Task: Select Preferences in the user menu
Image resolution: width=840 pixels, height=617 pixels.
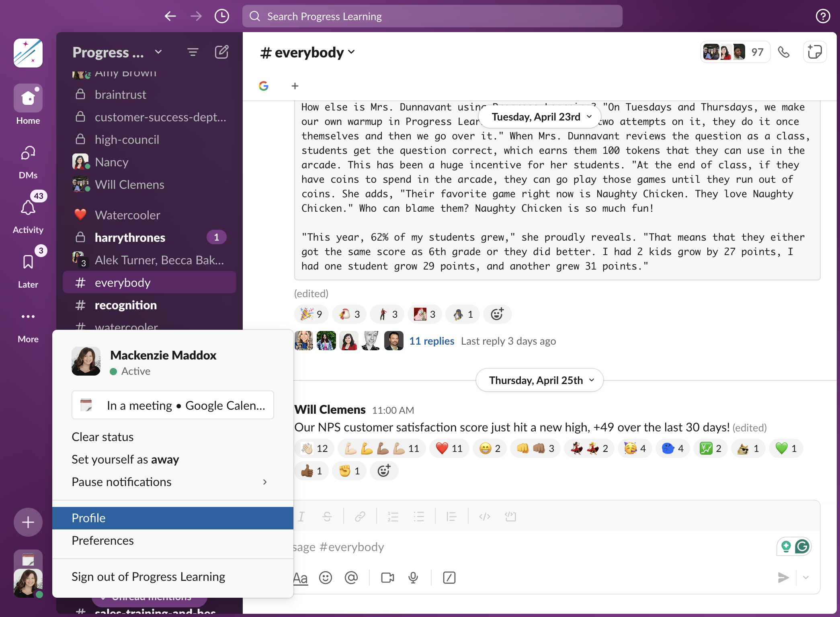Action: [x=173, y=541]
